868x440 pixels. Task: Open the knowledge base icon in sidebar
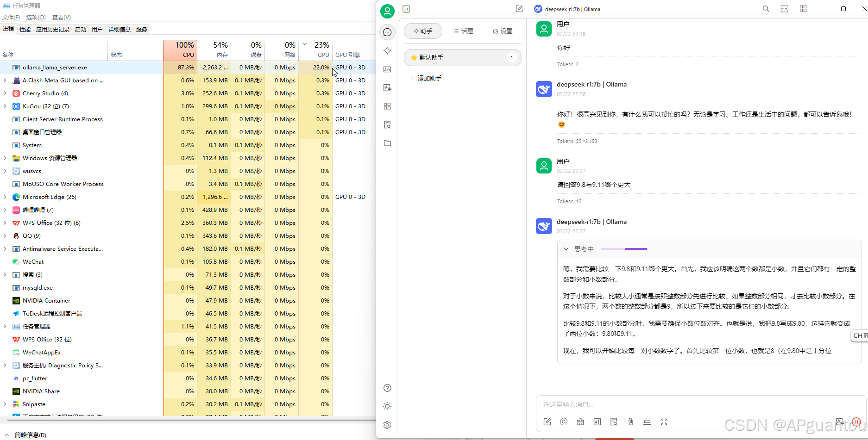387,125
